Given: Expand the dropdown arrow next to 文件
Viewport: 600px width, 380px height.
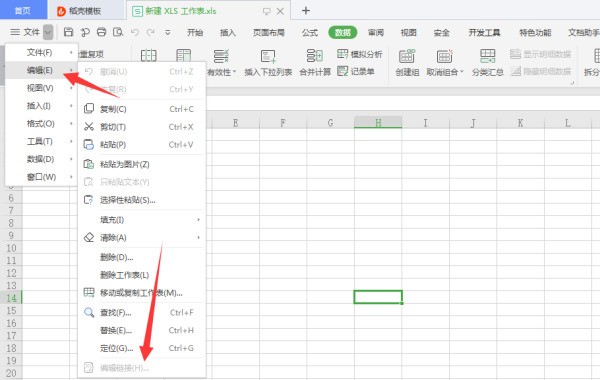Looking at the screenshot, I should (48, 33).
